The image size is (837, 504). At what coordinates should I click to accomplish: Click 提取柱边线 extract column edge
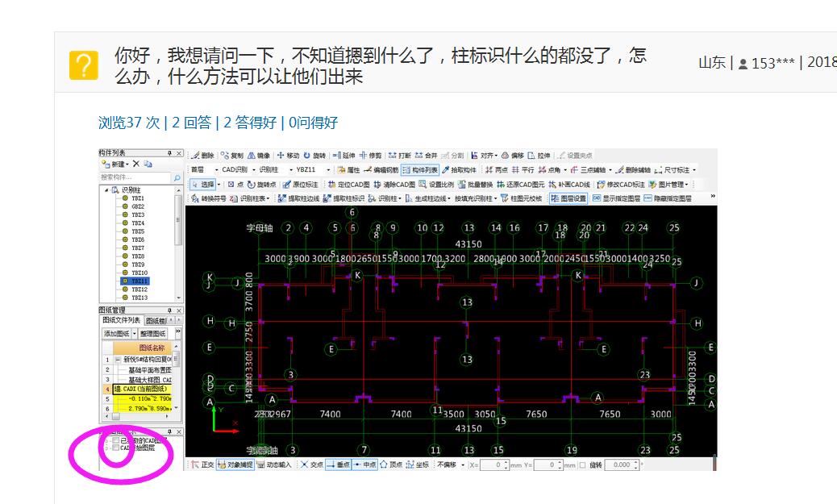point(298,198)
